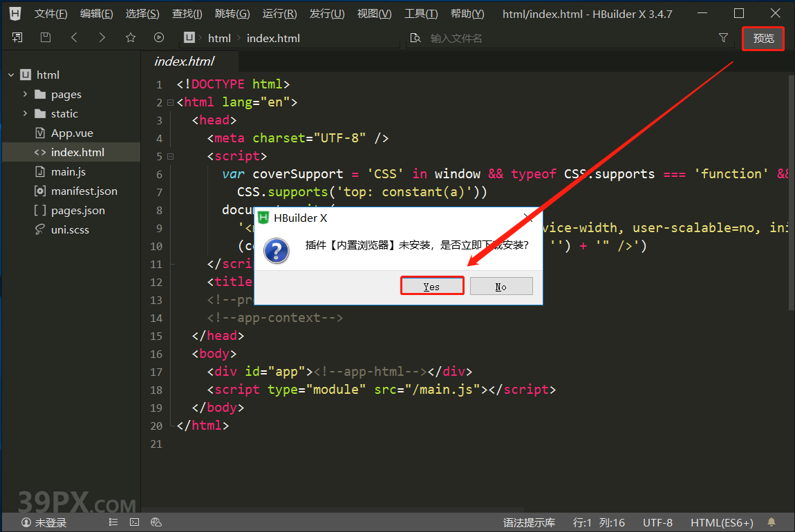Screen dimensions: 795x532
Task: Place the cursor on the DOCTYPE line
Action: point(233,84)
